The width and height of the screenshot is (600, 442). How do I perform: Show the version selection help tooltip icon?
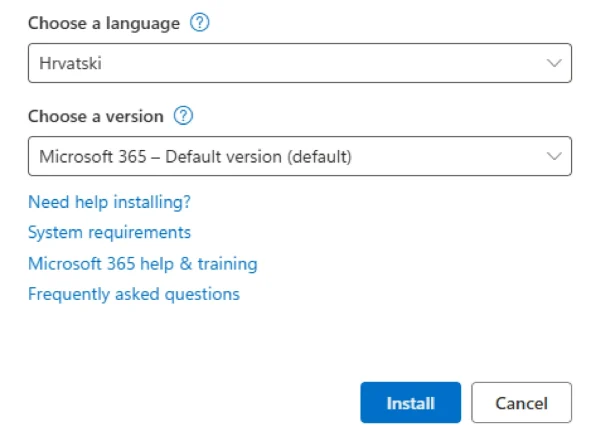pos(183,116)
